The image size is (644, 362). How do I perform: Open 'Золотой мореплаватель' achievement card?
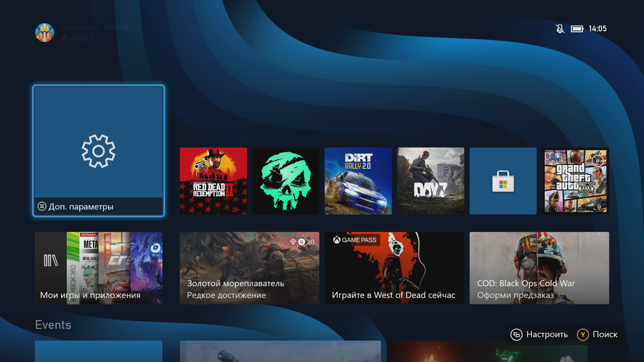pos(250,268)
